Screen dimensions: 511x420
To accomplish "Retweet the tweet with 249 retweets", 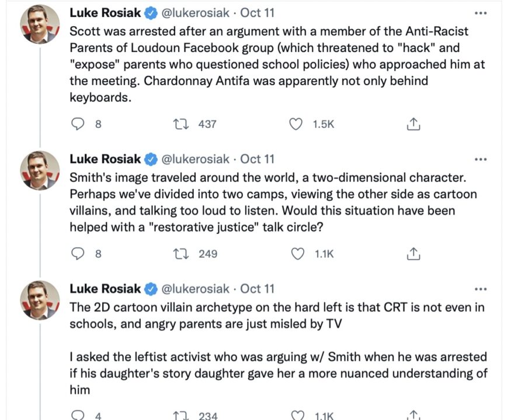I will coord(181,254).
